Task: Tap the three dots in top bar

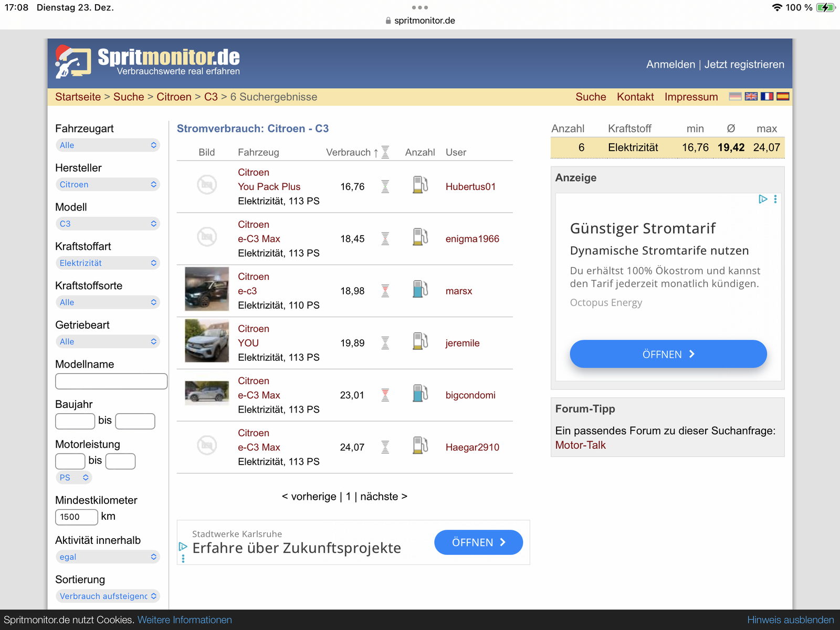Action: [420, 7]
